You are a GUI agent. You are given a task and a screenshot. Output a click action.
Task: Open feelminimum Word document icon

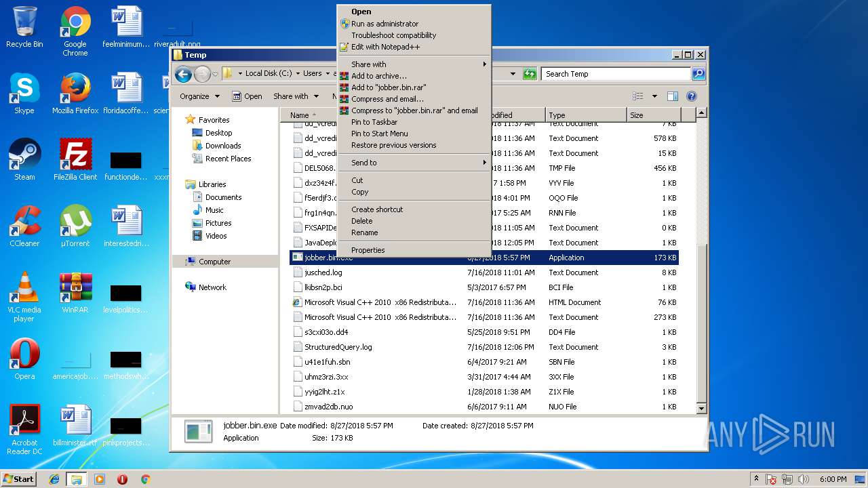(126, 28)
